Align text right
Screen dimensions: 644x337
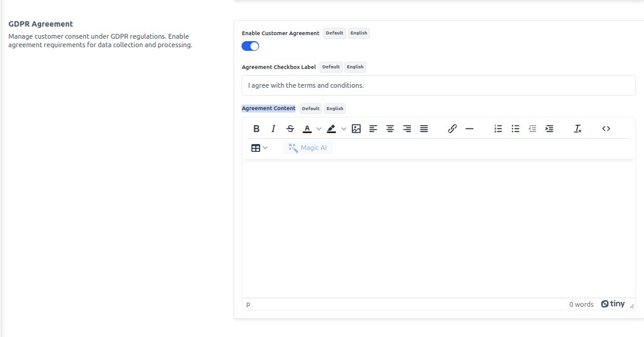point(407,129)
